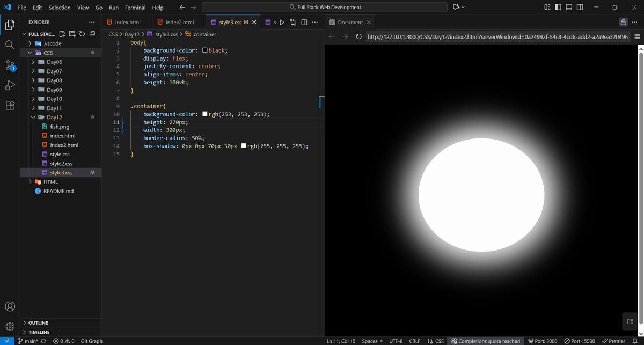Open the Selection menu
The image size is (644, 345).
(59, 8)
